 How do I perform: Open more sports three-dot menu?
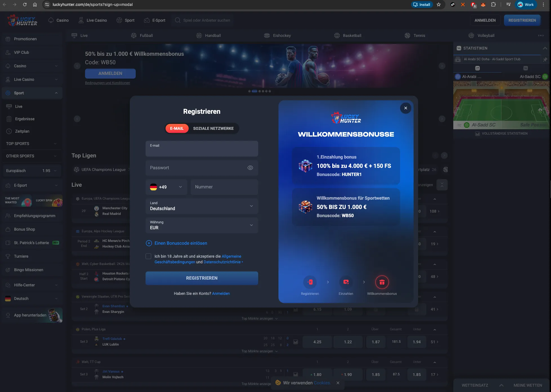[541, 35]
